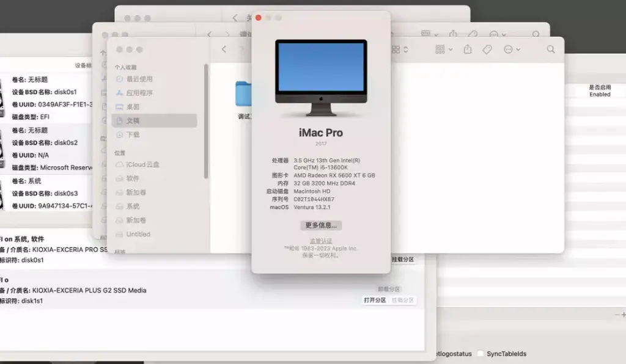Image resolution: width=626 pixels, height=364 pixels.
Task: Click the AMD Radeon RX 5600 XT text
Action: point(334,175)
